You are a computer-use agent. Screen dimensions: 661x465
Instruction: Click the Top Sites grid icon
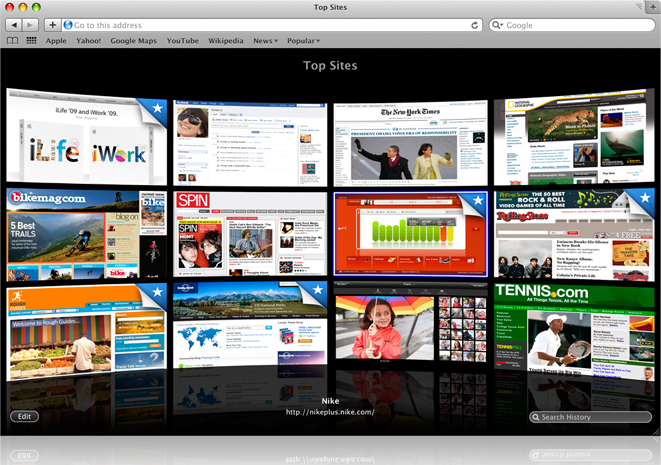point(31,41)
